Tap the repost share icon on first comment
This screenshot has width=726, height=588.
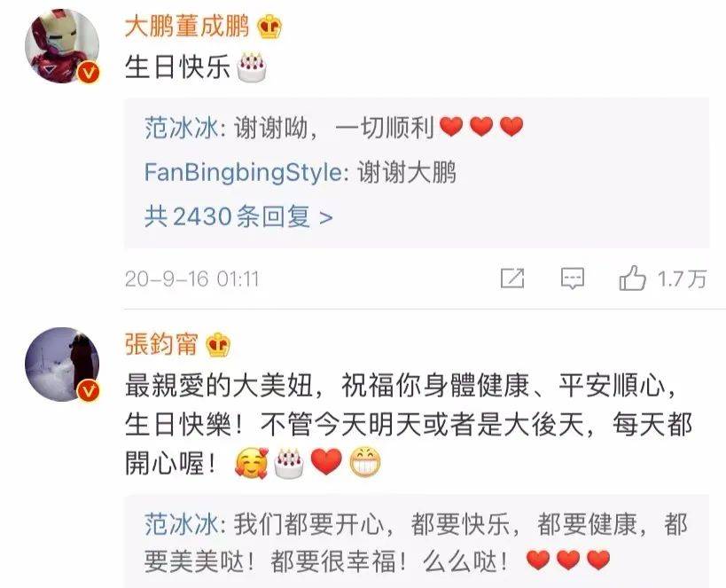coord(512,278)
